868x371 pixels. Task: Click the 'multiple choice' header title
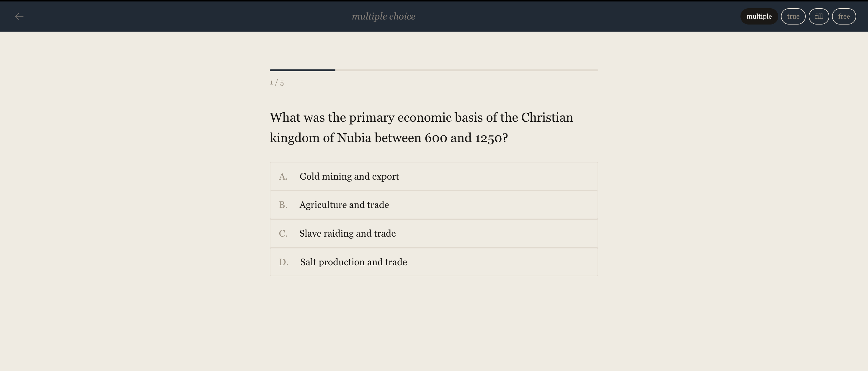[383, 17]
